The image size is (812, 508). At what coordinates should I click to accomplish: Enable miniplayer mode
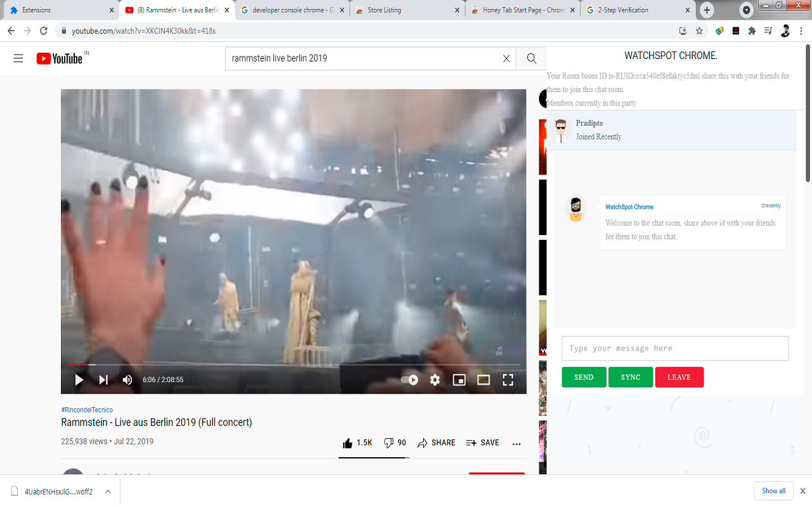point(459,380)
